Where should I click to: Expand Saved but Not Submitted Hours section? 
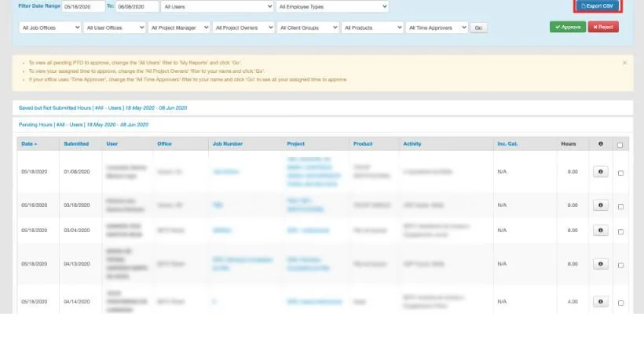(103, 108)
